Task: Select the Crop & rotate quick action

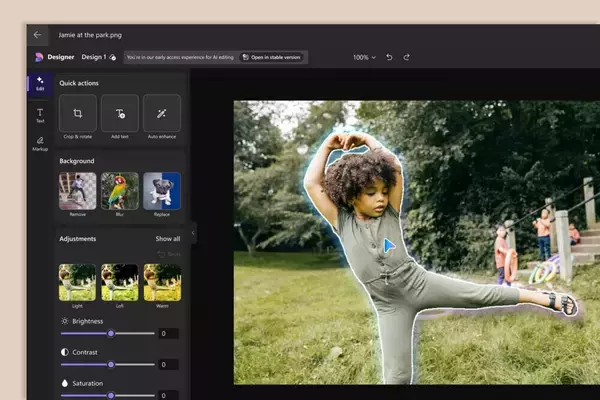Action: tap(78, 113)
